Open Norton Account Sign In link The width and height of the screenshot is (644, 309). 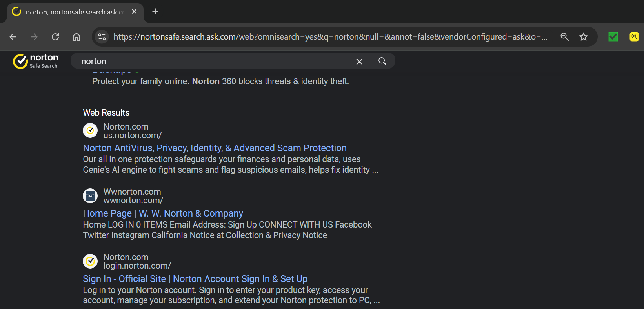(x=195, y=279)
